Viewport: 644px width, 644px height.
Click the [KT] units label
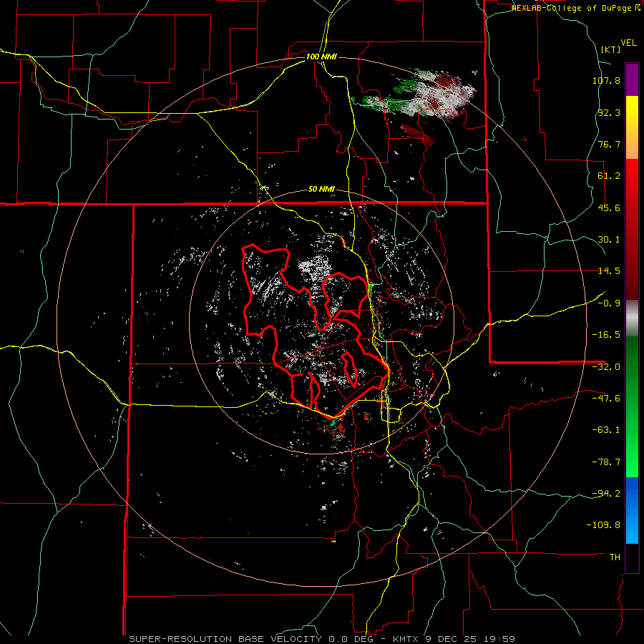point(610,49)
